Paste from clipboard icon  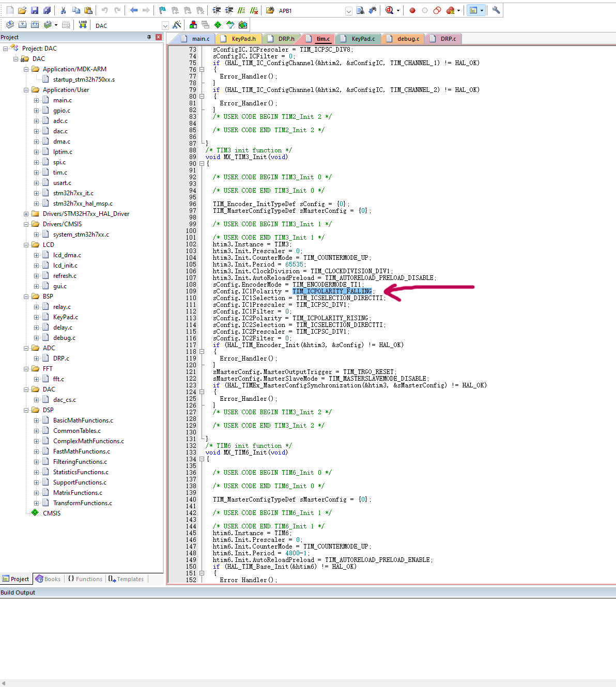[88, 10]
